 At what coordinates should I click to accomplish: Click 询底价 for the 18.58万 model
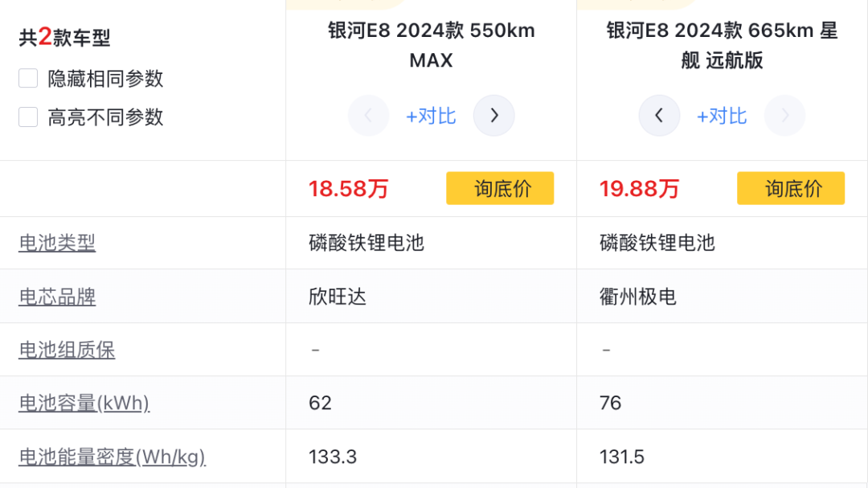(x=500, y=188)
